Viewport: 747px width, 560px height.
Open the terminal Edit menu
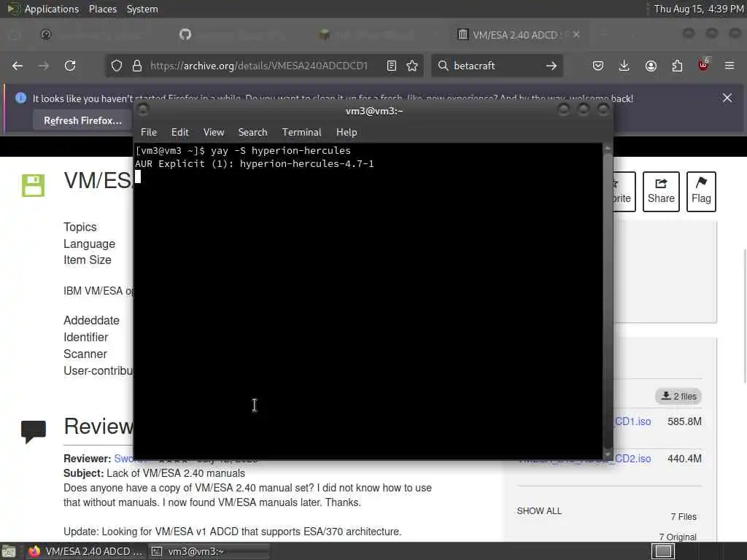(x=179, y=133)
